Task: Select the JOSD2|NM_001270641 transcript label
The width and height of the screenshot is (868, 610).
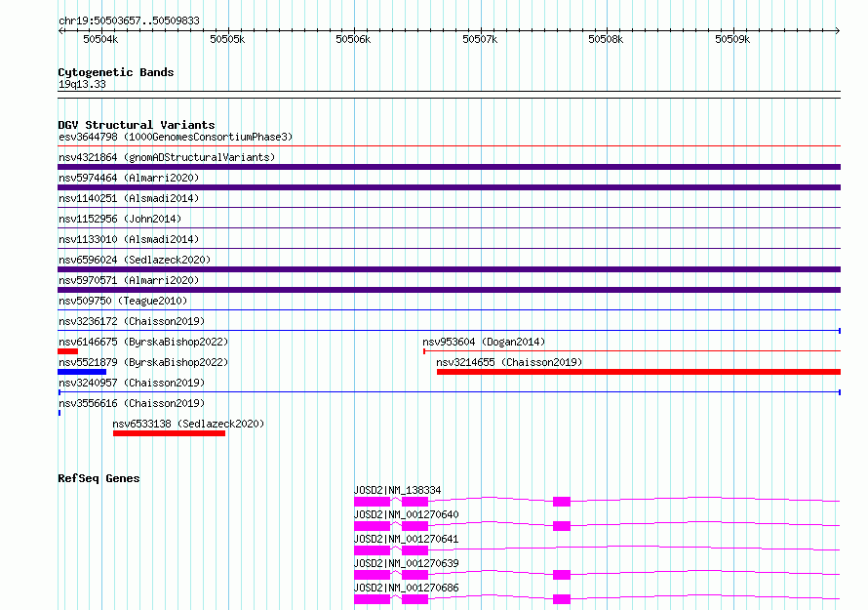Action: click(407, 539)
